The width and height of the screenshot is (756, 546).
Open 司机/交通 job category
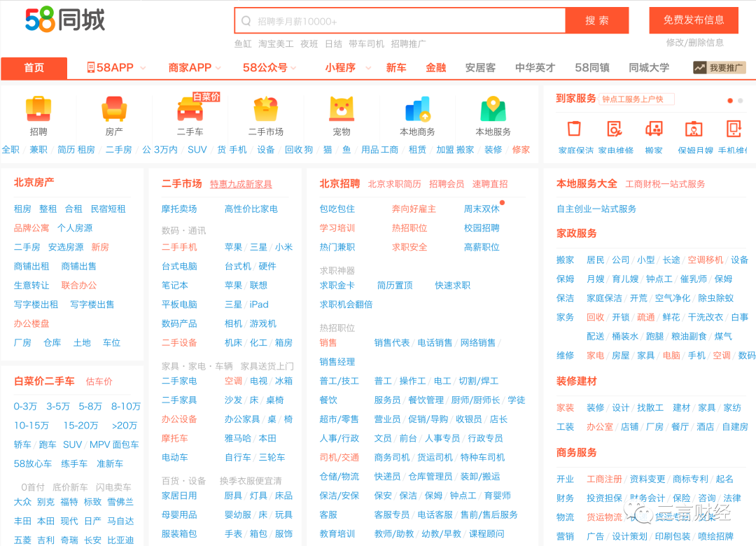click(x=339, y=457)
